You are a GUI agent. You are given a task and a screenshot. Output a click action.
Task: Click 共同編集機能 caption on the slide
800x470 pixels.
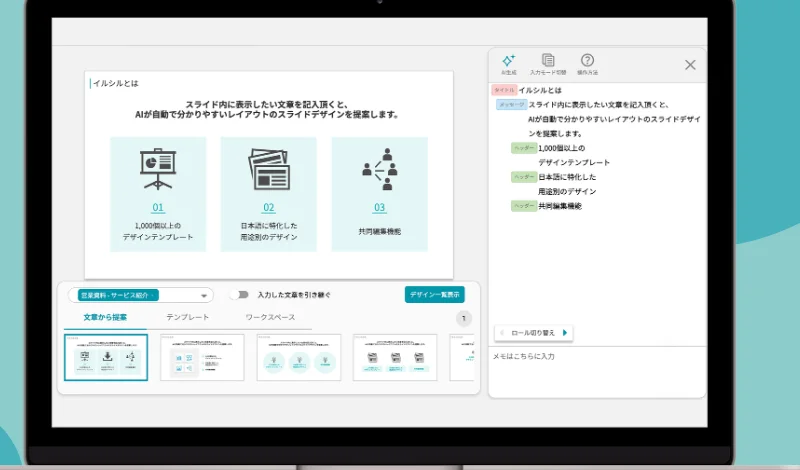click(380, 232)
